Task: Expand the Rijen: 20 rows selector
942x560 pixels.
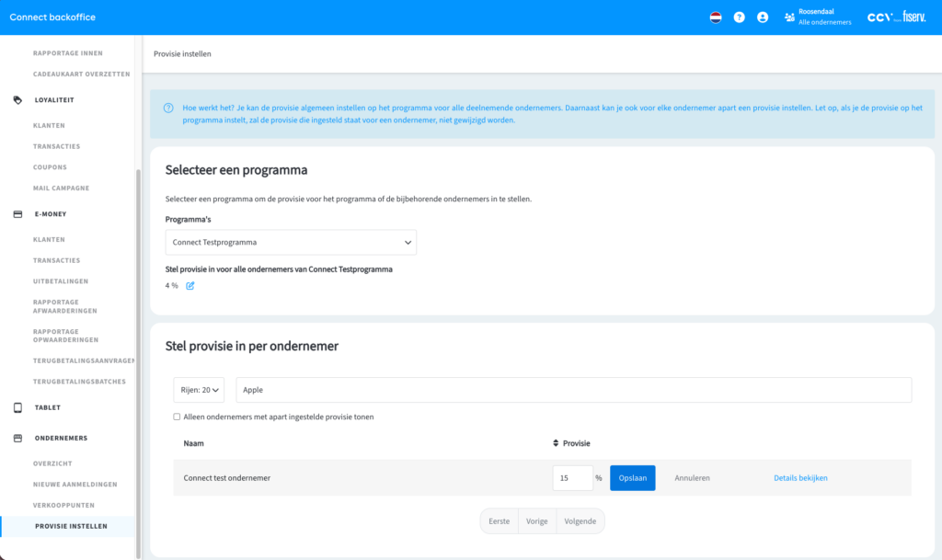Action: 199,390
